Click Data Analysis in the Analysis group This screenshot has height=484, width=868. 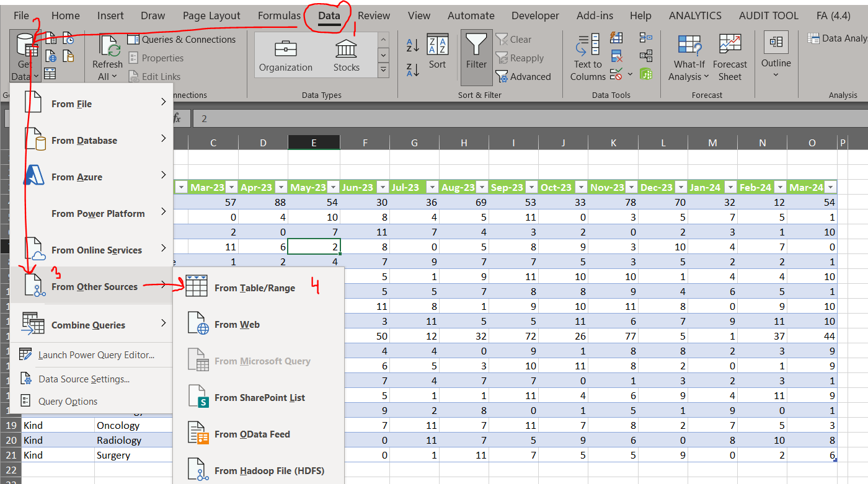[837, 38]
